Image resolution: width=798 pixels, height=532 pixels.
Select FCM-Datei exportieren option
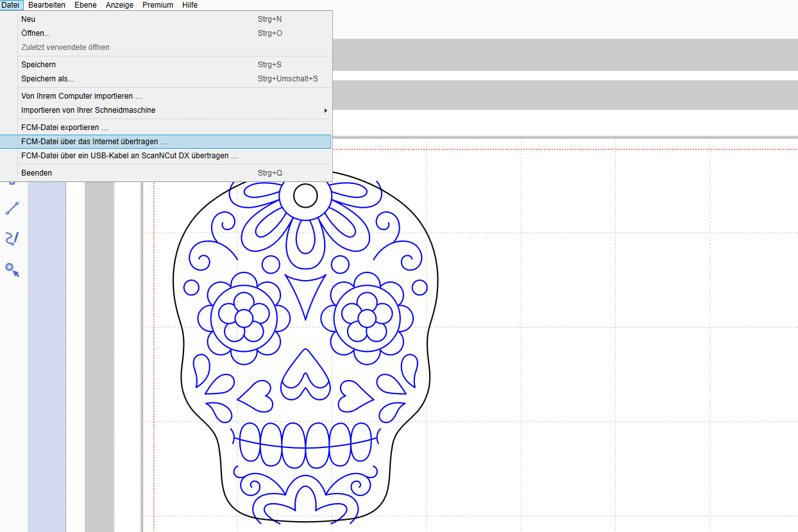point(64,128)
